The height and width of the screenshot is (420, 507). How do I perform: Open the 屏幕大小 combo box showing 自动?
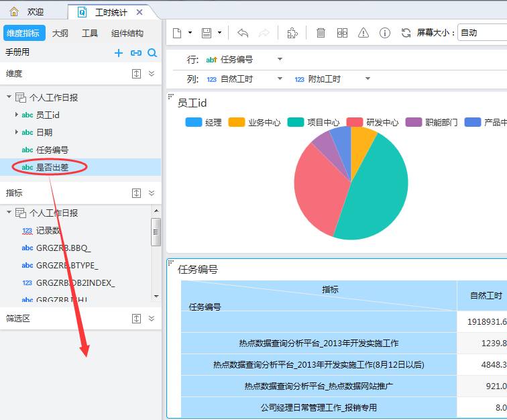[x=482, y=32]
